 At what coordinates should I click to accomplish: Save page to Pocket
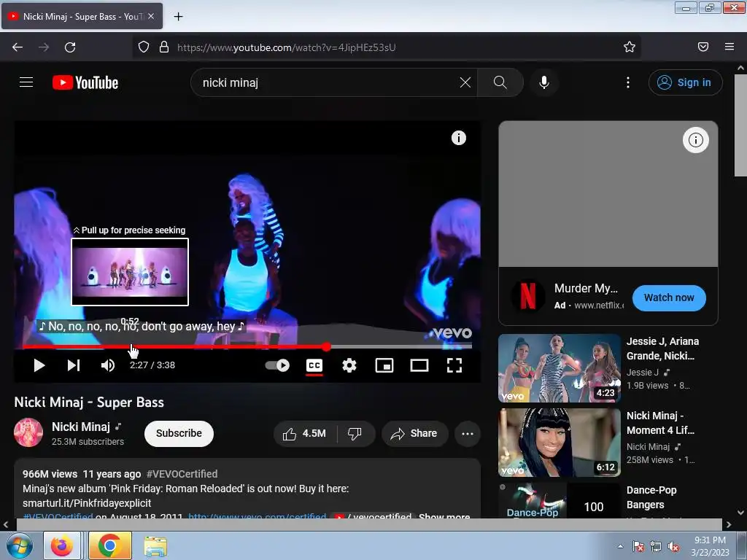point(703,47)
